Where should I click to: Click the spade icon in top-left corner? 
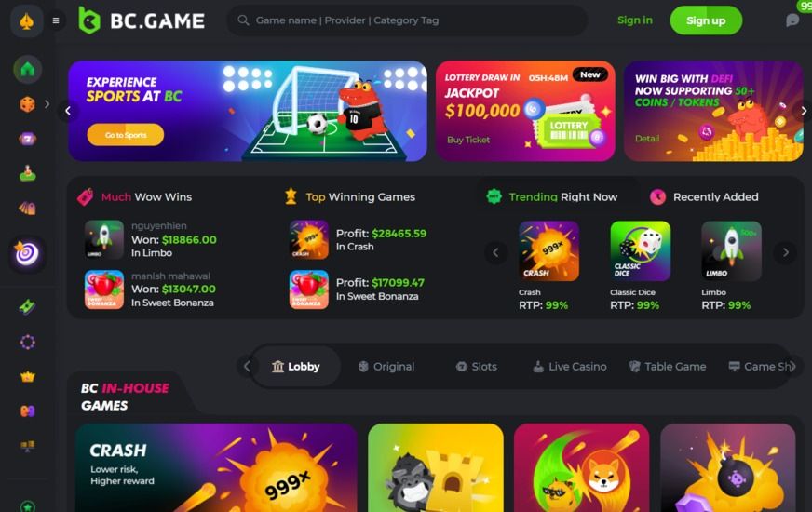point(26,21)
